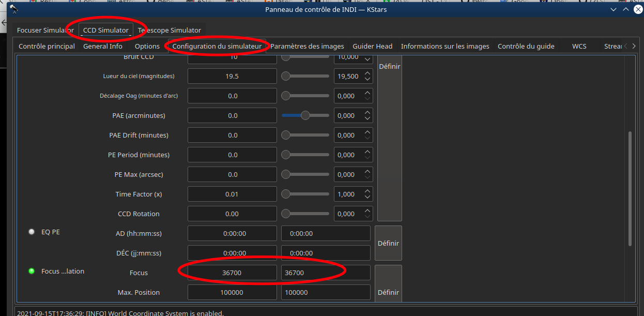Adjust the PE Max slider
The width and height of the screenshot is (644, 316).
pos(305,174)
